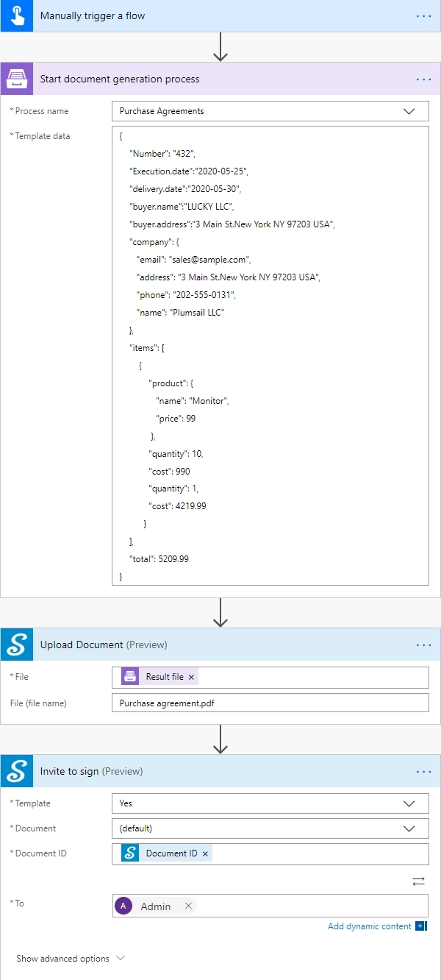Click the "name": "Monitor" line
This screenshot has width=441, height=980.
[x=193, y=400]
